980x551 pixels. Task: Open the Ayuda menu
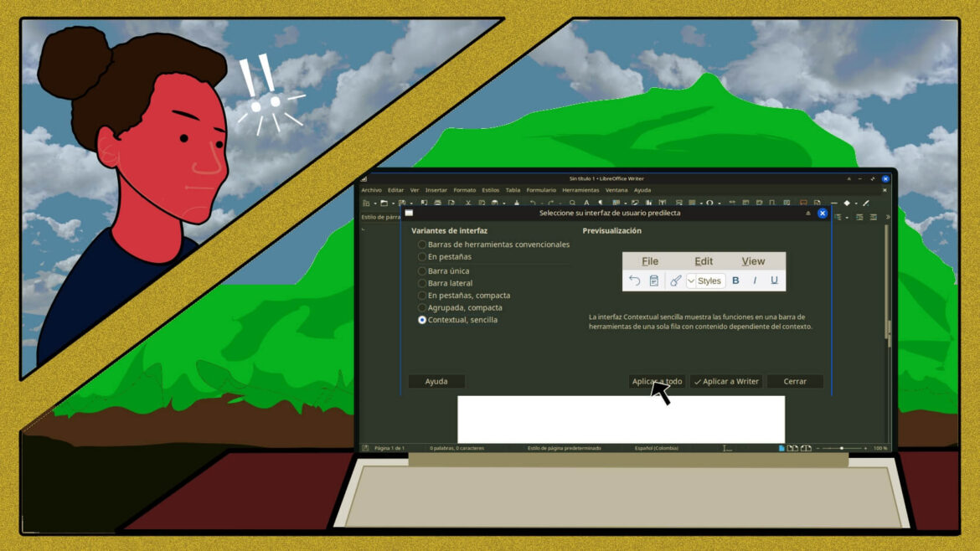pos(642,190)
